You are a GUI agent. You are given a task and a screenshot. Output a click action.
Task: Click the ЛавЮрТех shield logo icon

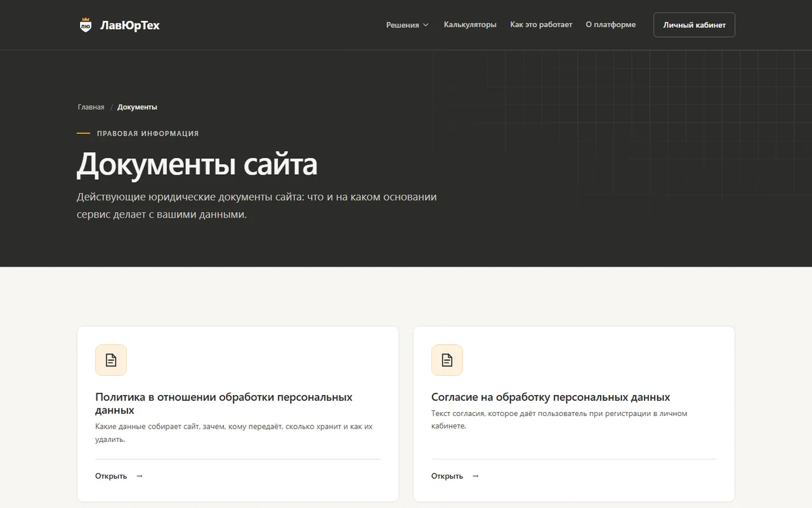[85, 25]
